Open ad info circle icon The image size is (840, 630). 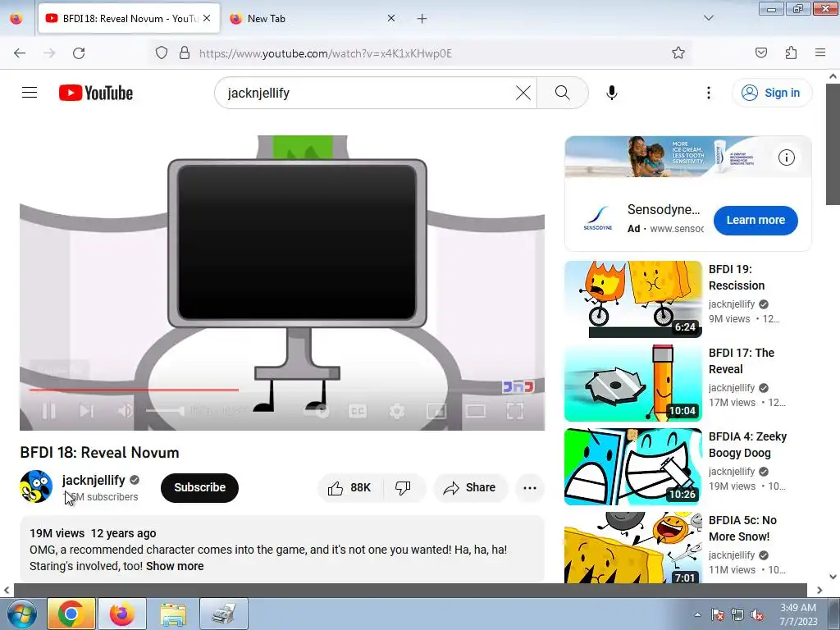[x=787, y=157]
